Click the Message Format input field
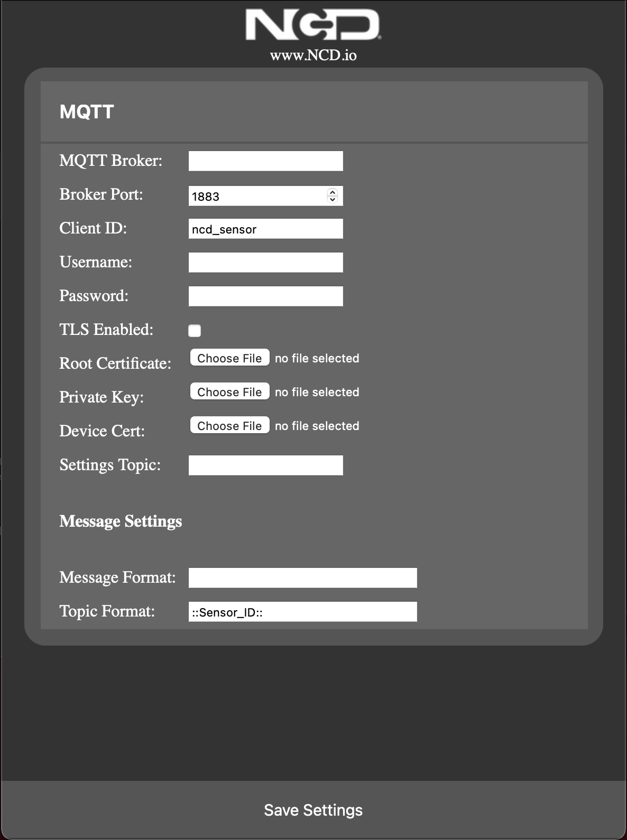The width and height of the screenshot is (627, 840). coord(302,577)
